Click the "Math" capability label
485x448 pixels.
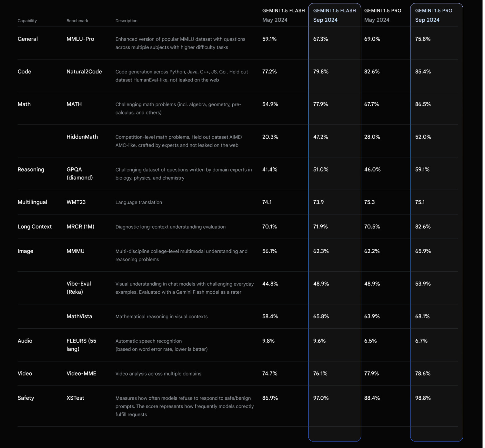(x=24, y=104)
